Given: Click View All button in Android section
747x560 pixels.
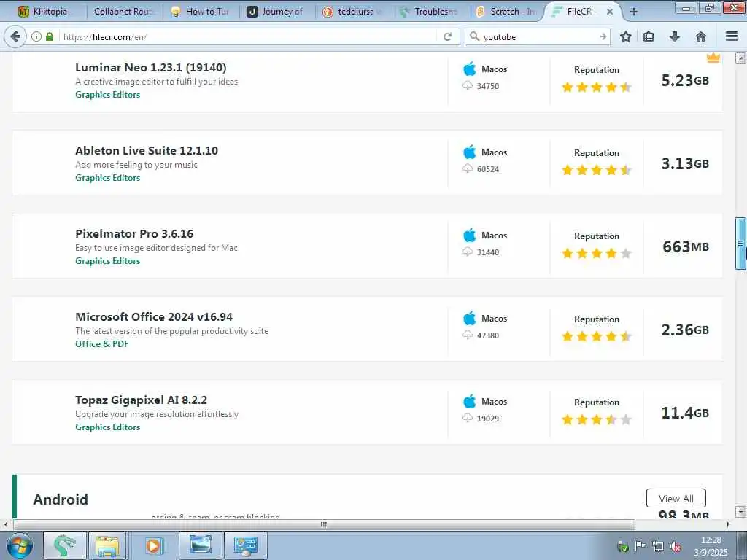Looking at the screenshot, I should (676, 499).
